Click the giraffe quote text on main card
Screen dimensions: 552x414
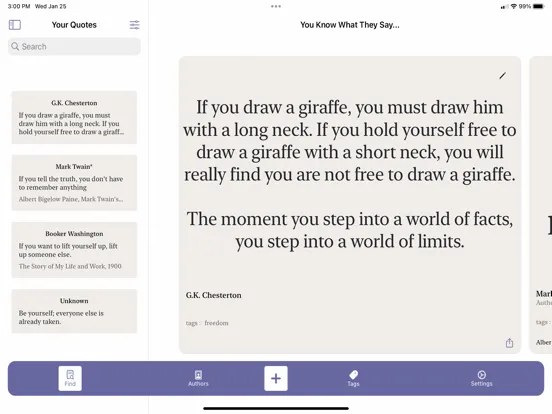tap(350, 174)
